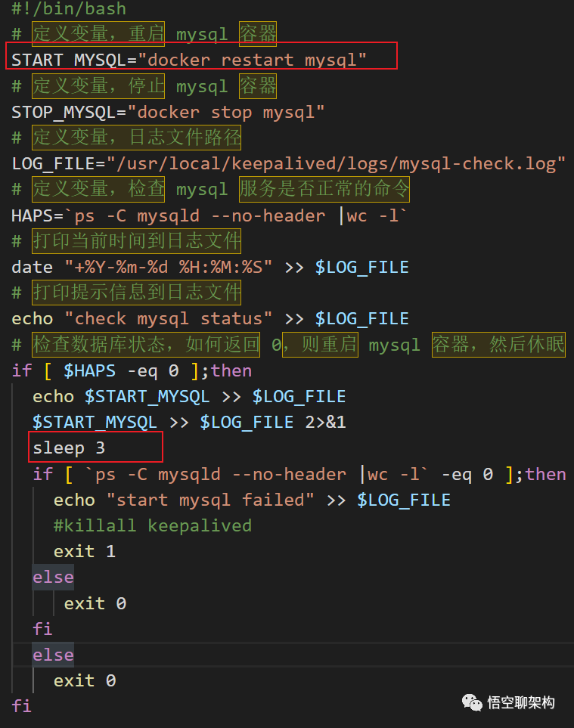Click the echo "start mysql failed" line
Image resolution: width=574 pixels, height=728 pixels.
(x=252, y=500)
